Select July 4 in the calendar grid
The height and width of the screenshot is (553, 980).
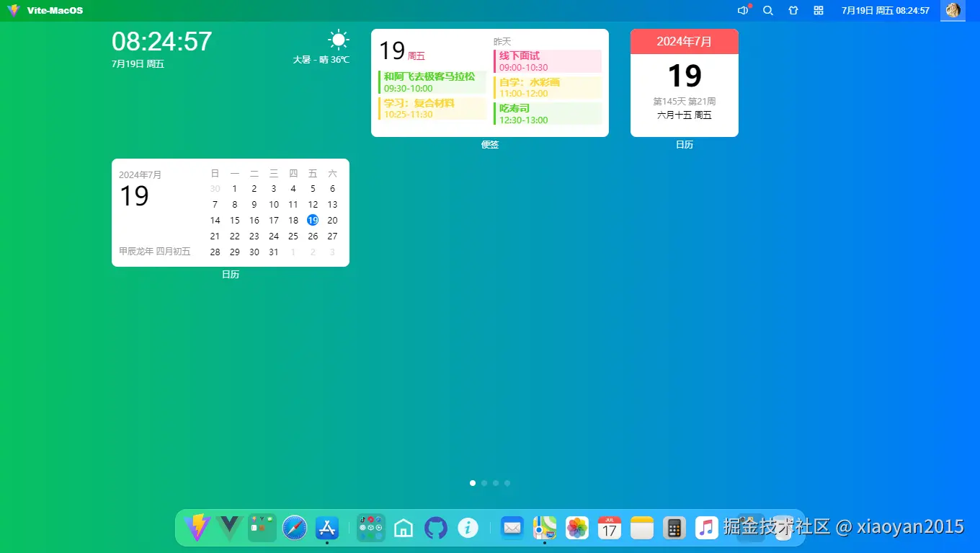click(293, 189)
